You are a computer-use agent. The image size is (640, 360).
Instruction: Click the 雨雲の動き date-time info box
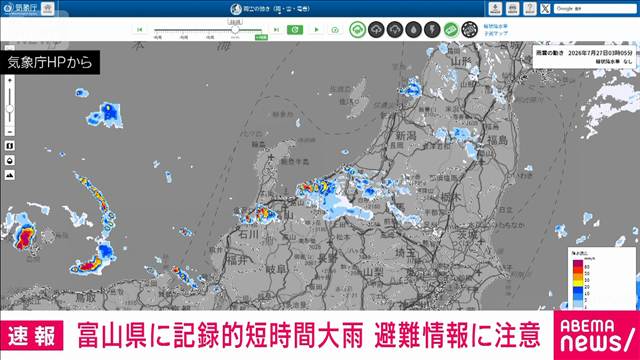[x=584, y=57]
